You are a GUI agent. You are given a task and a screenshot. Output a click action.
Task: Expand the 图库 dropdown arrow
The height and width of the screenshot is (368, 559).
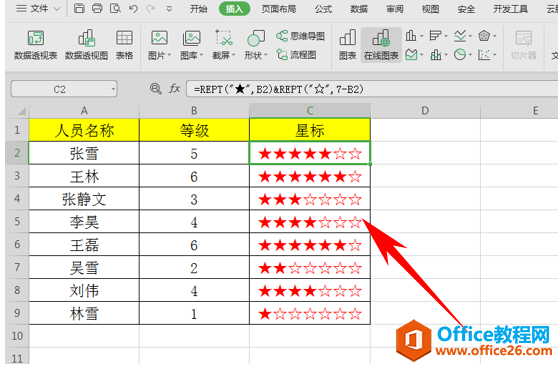201,55
